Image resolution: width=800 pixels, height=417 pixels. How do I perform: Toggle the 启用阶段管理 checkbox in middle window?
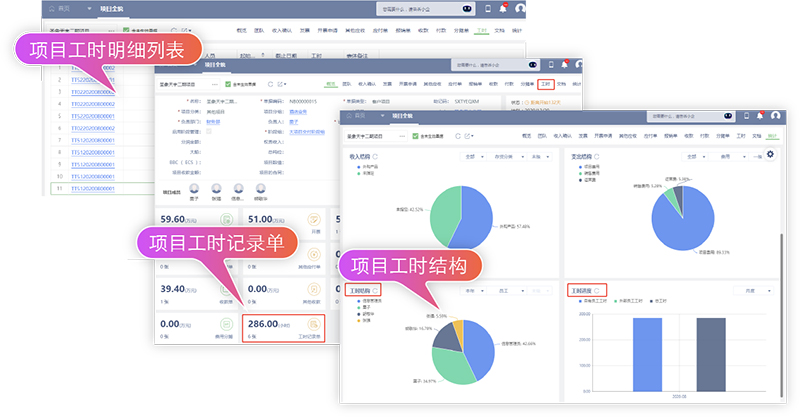coord(209,132)
